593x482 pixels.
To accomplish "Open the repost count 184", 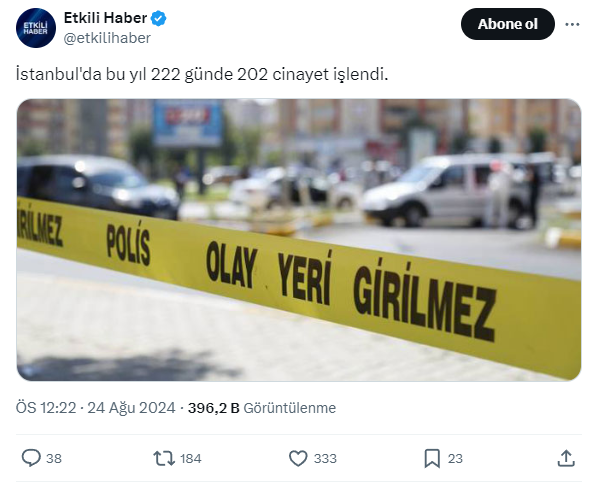I will point(191,459).
